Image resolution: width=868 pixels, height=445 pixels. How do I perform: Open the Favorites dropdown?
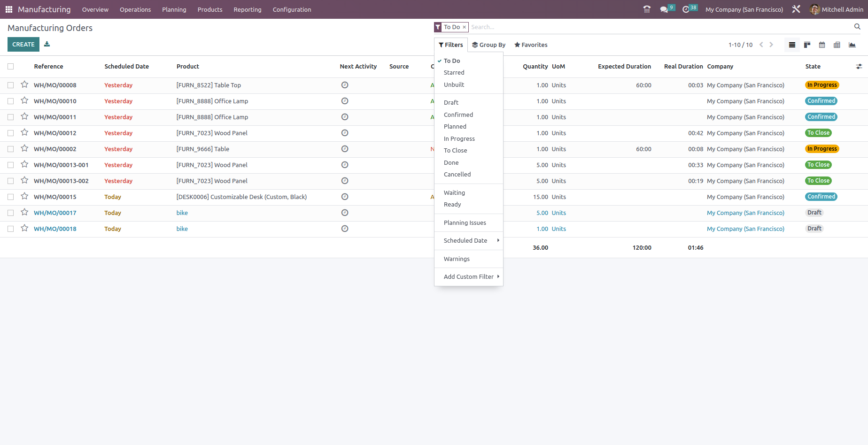[x=531, y=45]
